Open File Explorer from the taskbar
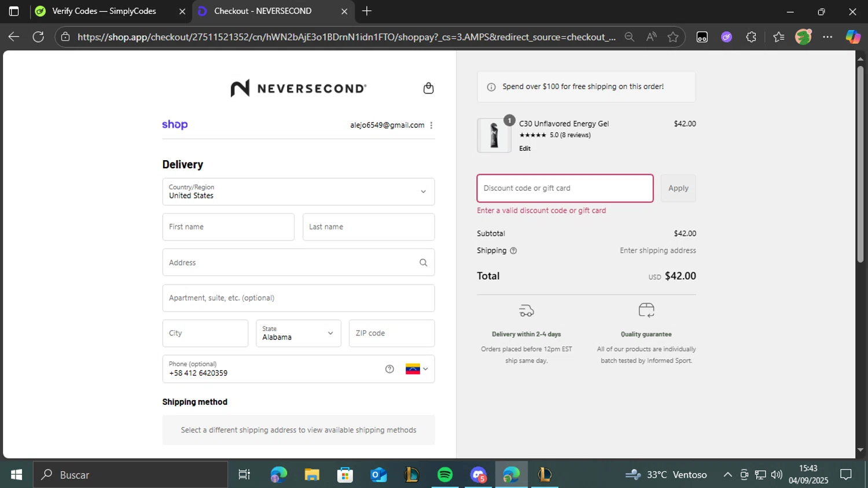The image size is (868, 488). point(312,475)
